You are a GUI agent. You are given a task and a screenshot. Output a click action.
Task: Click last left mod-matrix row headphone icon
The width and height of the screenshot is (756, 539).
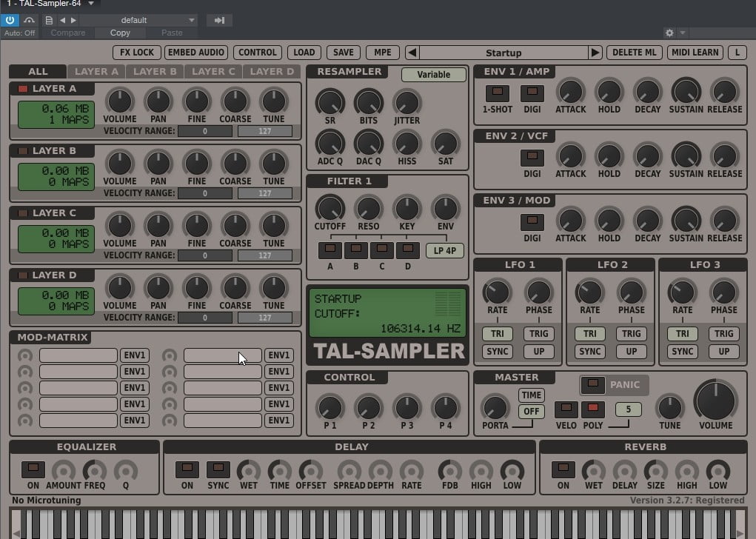coord(25,421)
